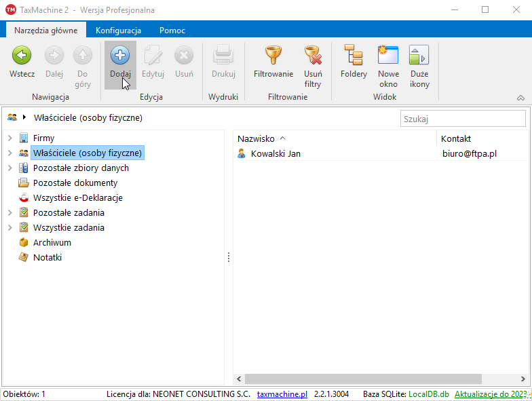Collapse the ribbon using the chevron
Image resolution: width=532 pixels, height=401 pixels.
tap(520, 98)
